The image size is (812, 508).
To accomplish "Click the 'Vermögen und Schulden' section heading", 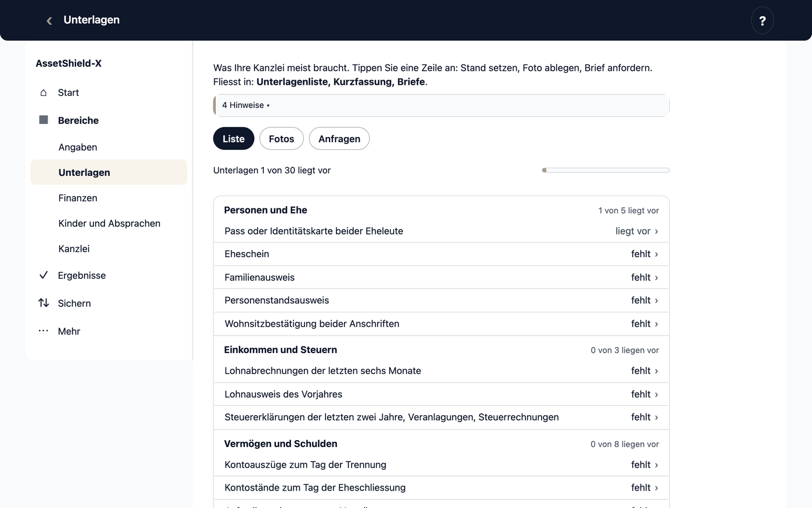I will (281, 444).
